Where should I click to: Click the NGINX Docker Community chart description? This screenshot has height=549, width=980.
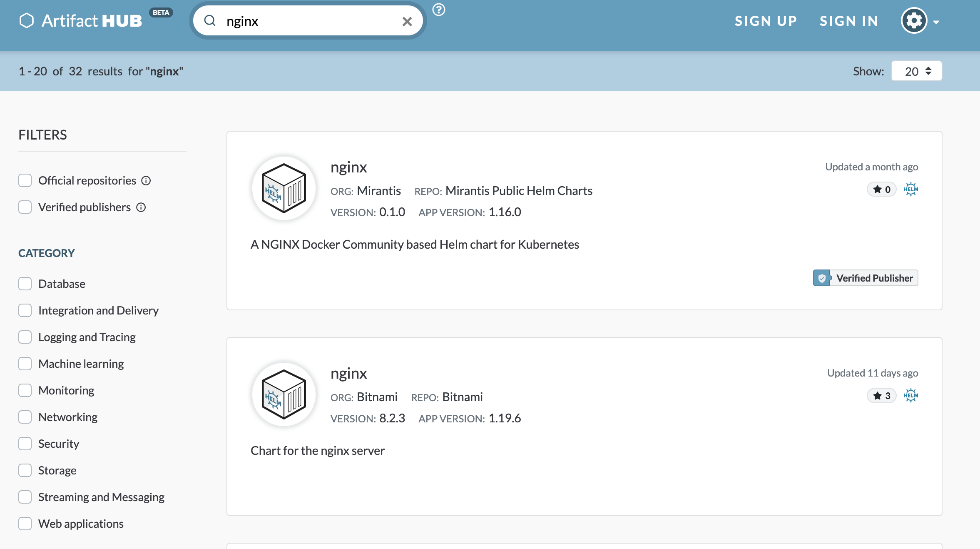(x=415, y=245)
